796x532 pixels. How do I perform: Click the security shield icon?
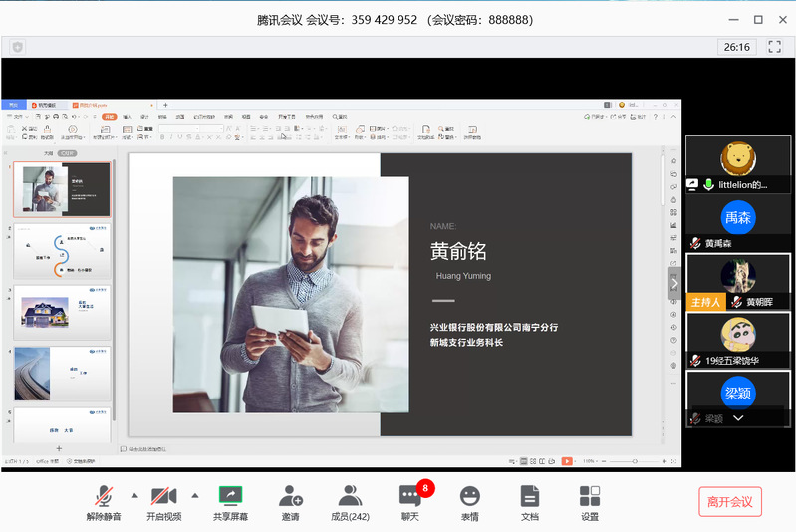[18, 47]
